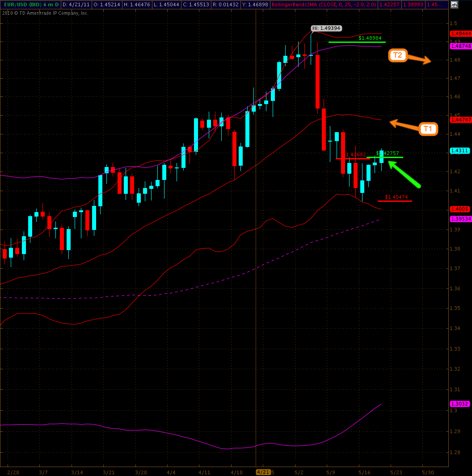Select the red $1.40474 price level line
The width and height of the screenshot is (472, 476).
click(x=395, y=201)
